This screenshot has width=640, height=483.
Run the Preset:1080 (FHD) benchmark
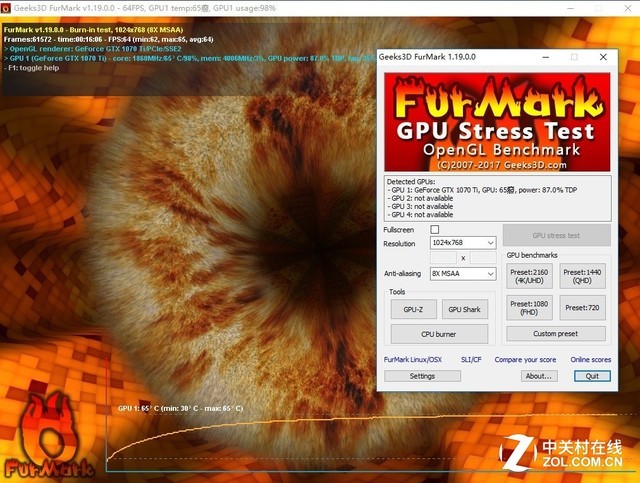(529, 308)
